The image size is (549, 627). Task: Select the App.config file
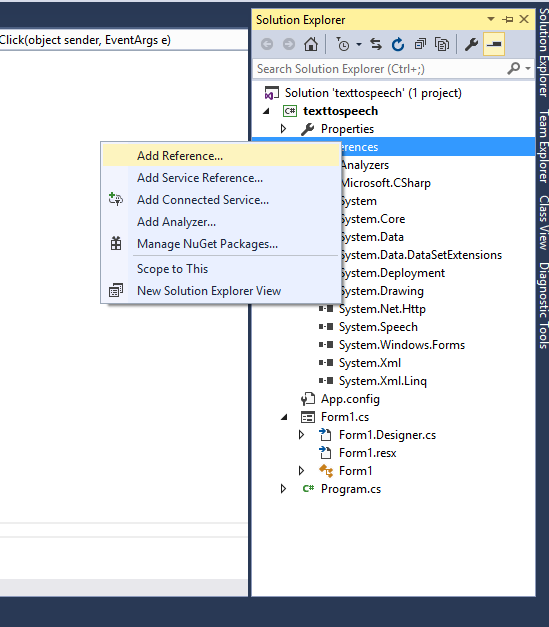350,399
